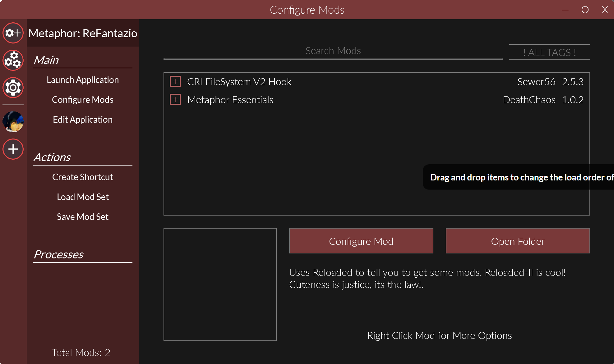This screenshot has width=614, height=364.
Task: Click the Right Click Mod for More Options hint
Action: 439,336
